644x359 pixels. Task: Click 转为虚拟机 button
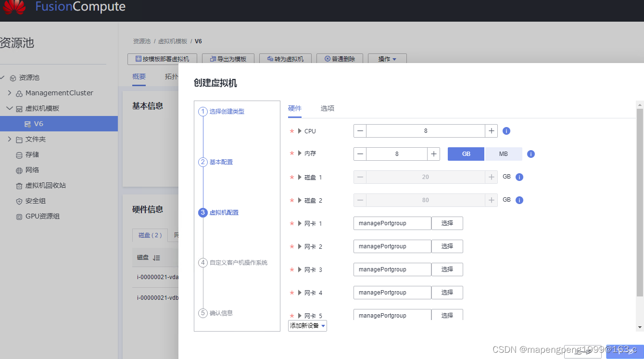pyautogui.click(x=285, y=59)
